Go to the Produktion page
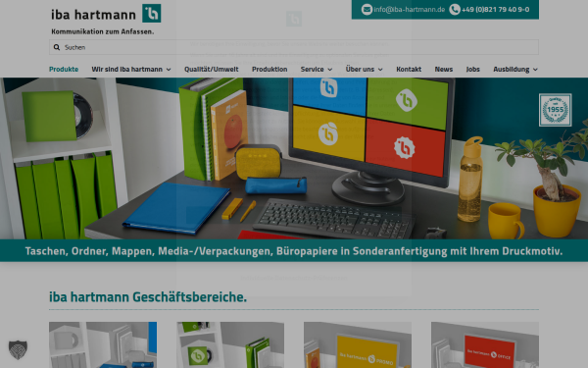 (x=269, y=69)
